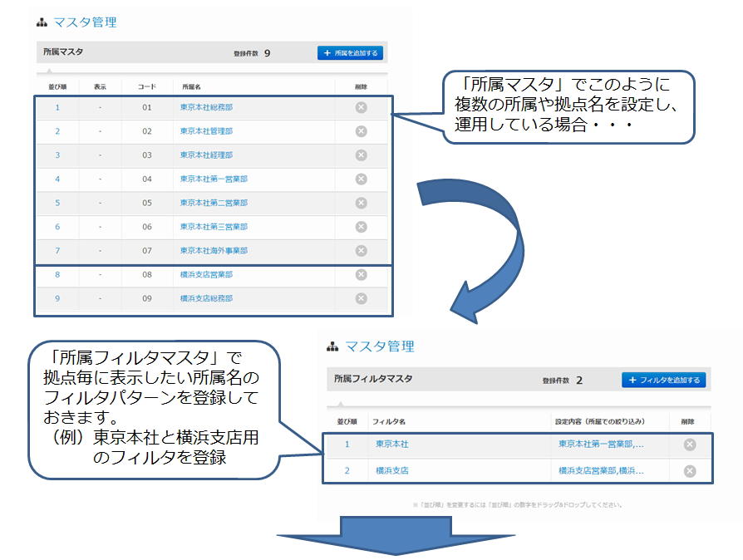The image size is (743, 560).
Task: Click delete icon for 東京本社総務部 row
Action: click(x=361, y=107)
